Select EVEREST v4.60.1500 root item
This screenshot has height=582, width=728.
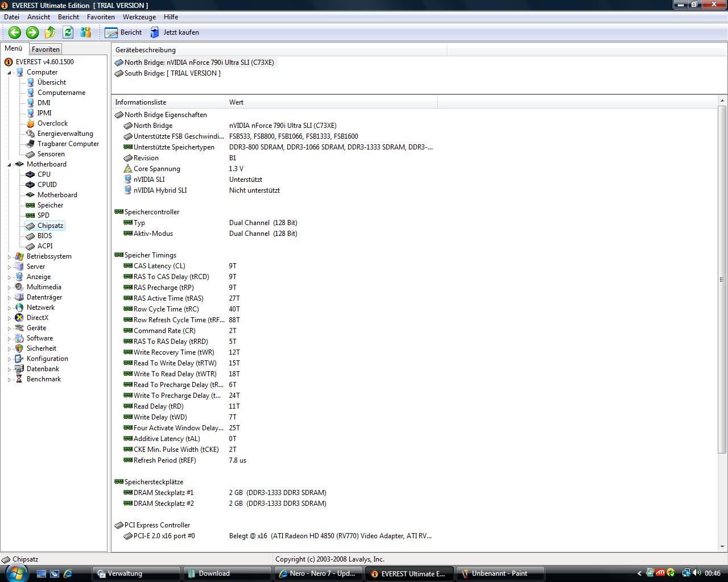coord(44,62)
